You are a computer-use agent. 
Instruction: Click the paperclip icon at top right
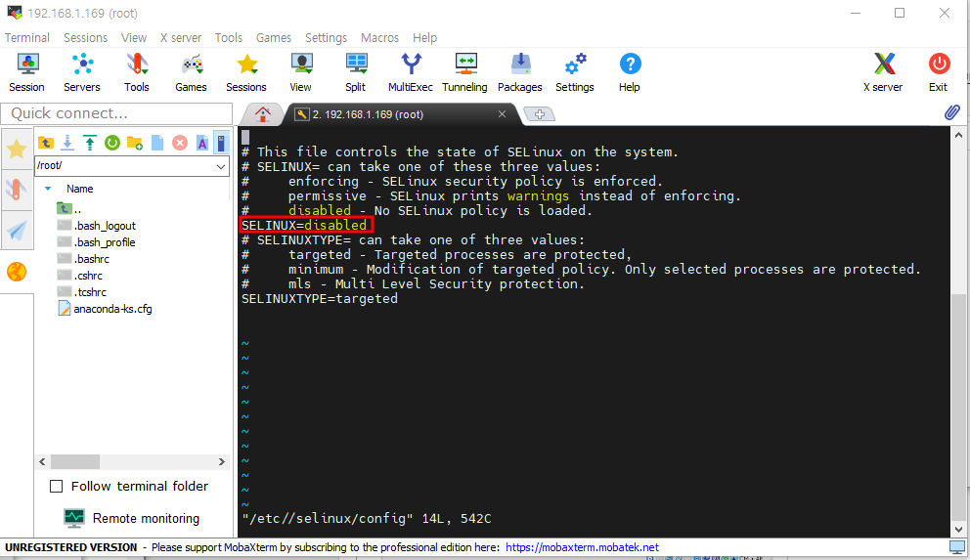(x=952, y=112)
